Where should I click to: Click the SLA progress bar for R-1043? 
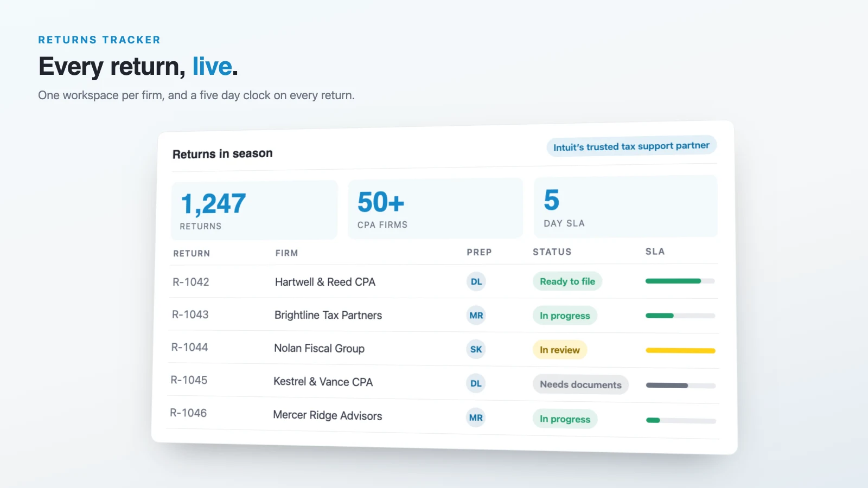click(680, 316)
